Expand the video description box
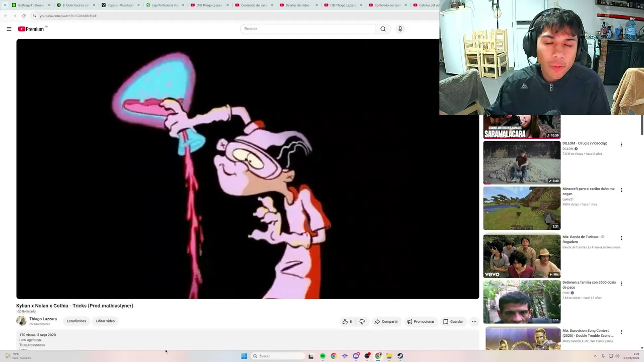Screen dimensions: 644x362 248,340
